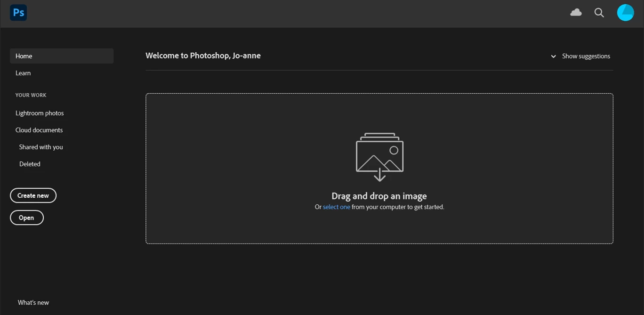
Task: Click the Open button
Action: coord(27,218)
